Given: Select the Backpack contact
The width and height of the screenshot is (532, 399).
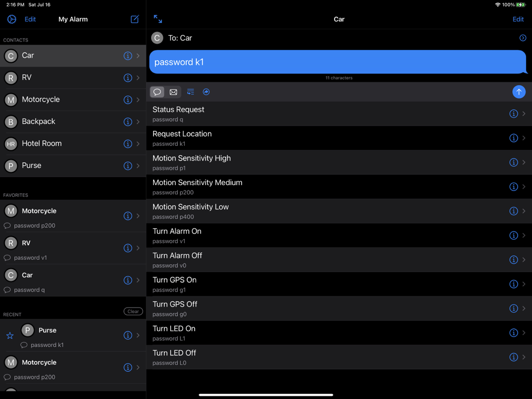Looking at the screenshot, I should (73, 122).
